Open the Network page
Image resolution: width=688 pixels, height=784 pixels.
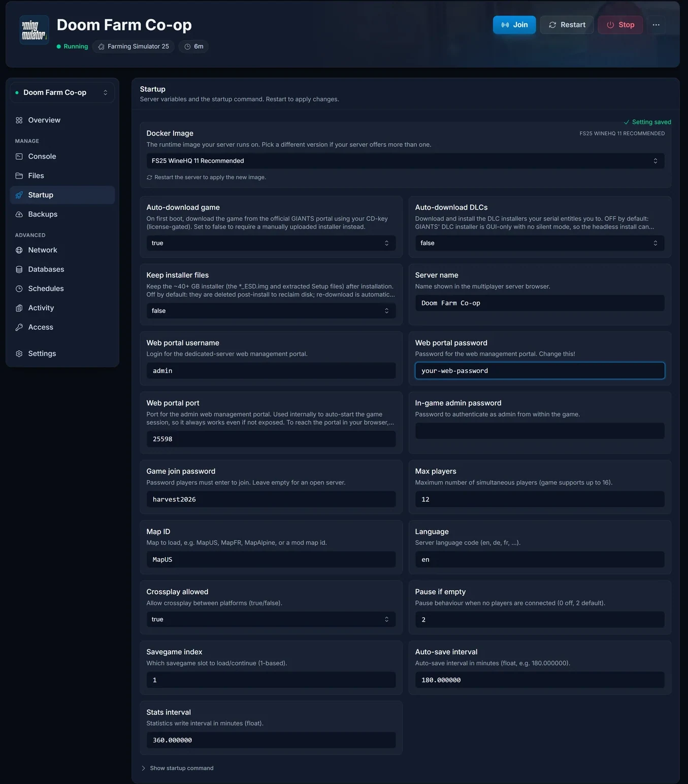click(x=62, y=250)
